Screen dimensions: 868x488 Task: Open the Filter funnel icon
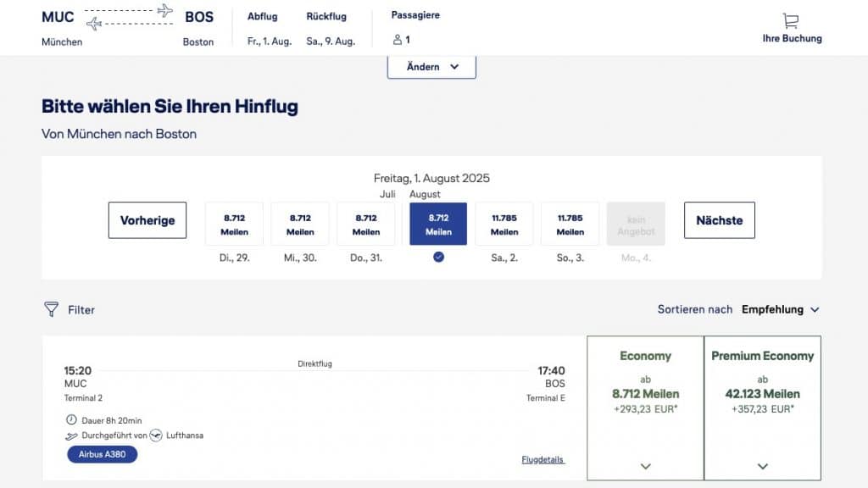click(52, 309)
